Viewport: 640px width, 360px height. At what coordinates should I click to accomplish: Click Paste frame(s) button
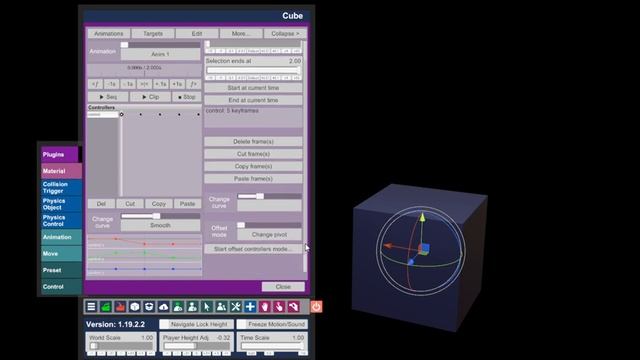[253, 179]
